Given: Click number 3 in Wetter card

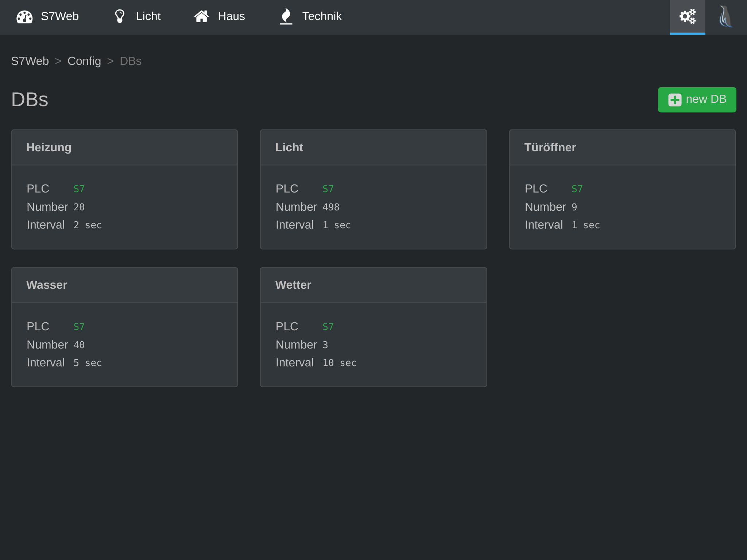Looking at the screenshot, I should (x=325, y=345).
